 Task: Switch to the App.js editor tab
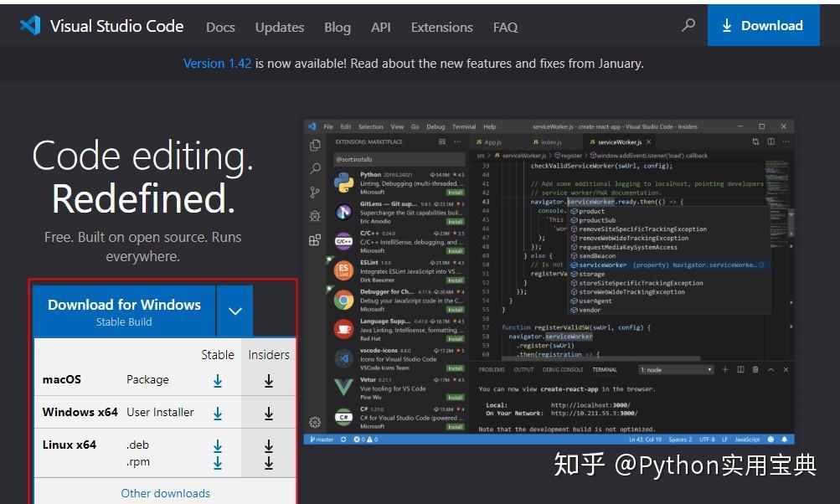[x=488, y=142]
